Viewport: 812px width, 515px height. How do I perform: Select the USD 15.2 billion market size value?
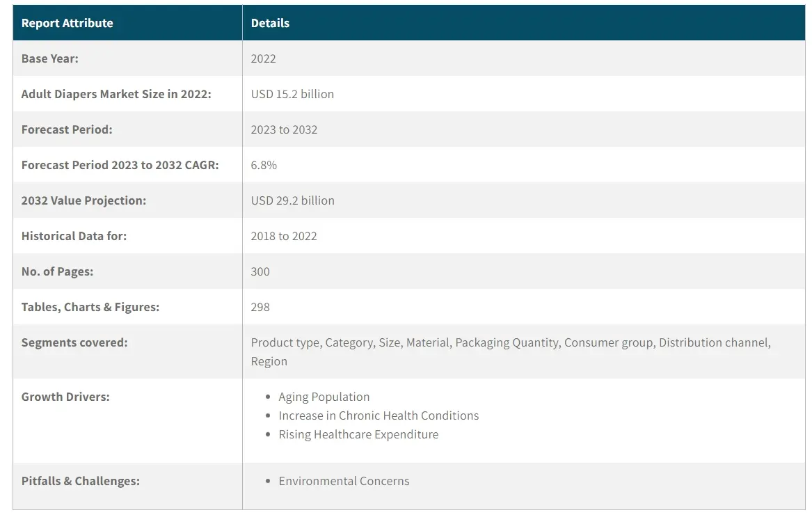coord(292,94)
